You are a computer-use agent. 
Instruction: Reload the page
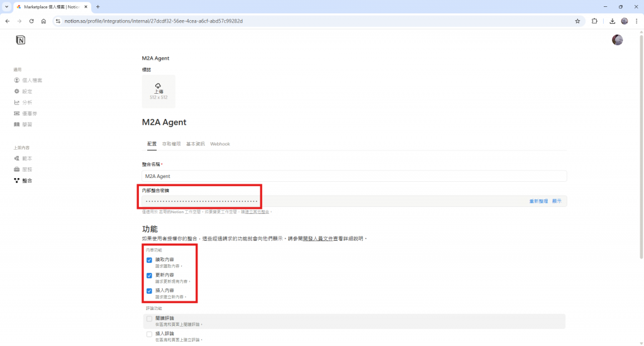[x=31, y=21]
